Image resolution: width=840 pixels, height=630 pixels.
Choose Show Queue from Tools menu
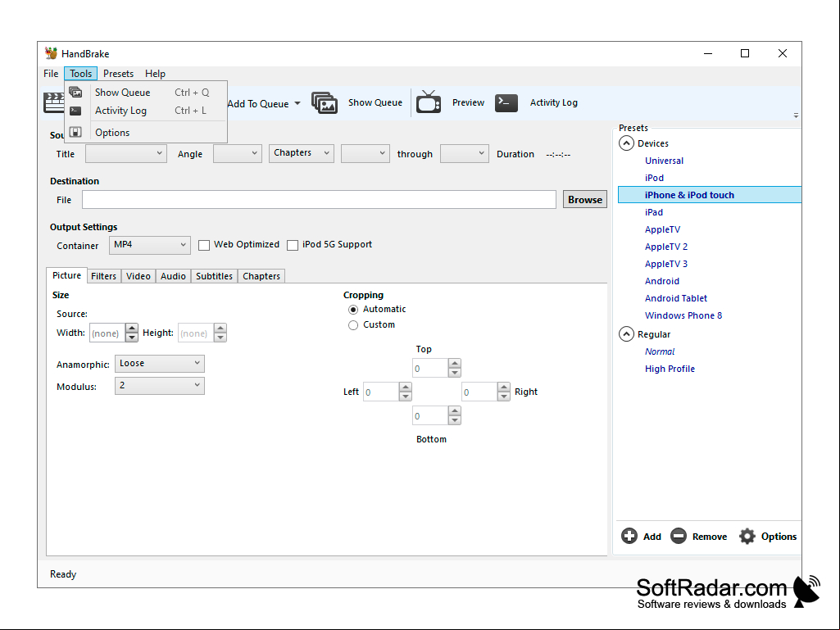[x=146, y=92]
